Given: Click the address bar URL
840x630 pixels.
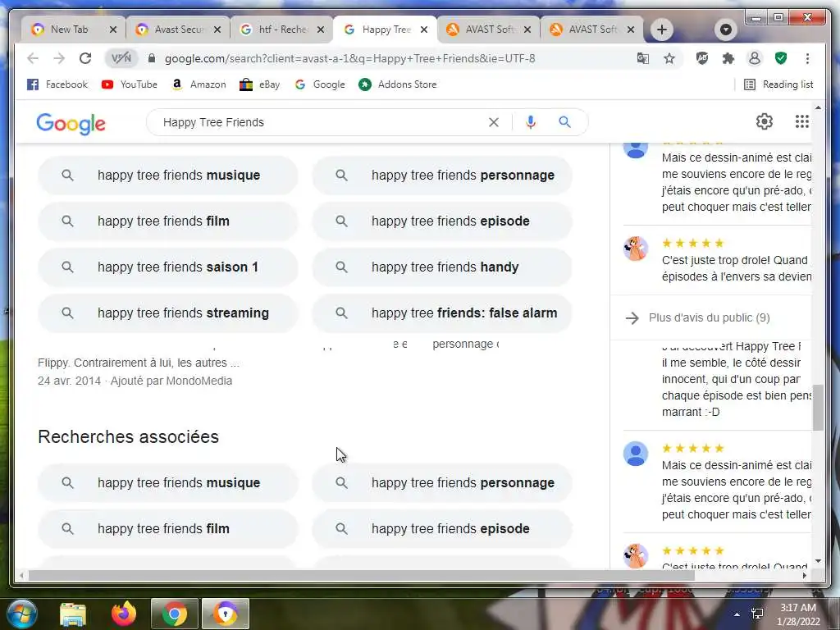Looking at the screenshot, I should 349,58.
